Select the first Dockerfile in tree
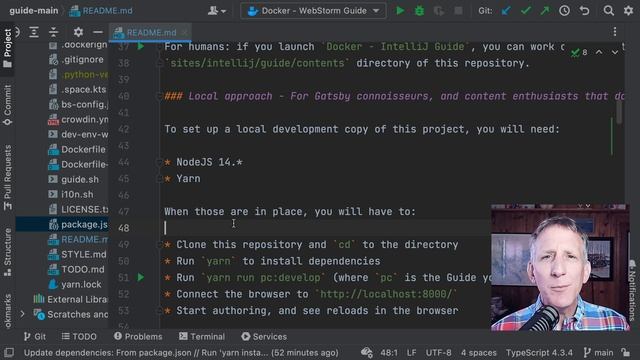This screenshot has width=640, height=360. 77,149
